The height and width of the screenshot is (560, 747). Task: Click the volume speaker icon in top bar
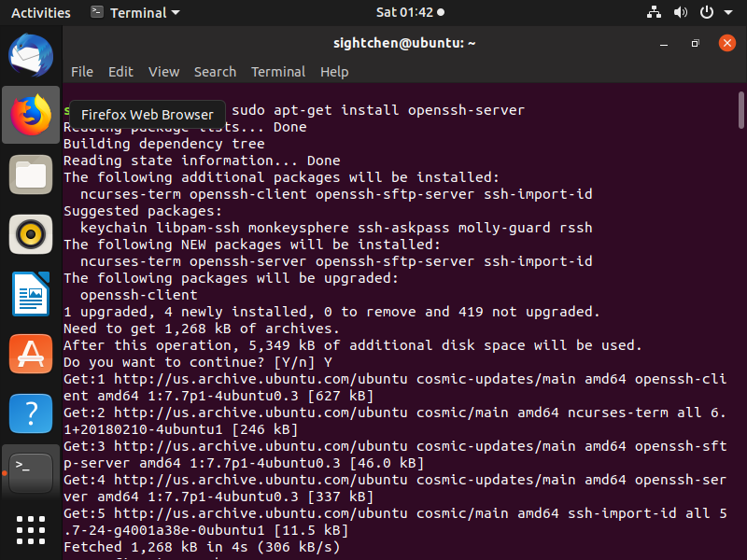681,12
